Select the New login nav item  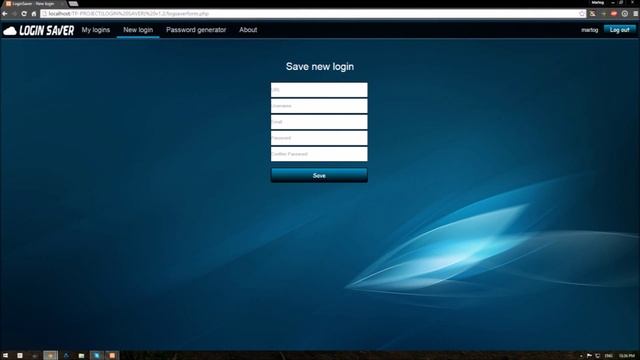[138, 30]
